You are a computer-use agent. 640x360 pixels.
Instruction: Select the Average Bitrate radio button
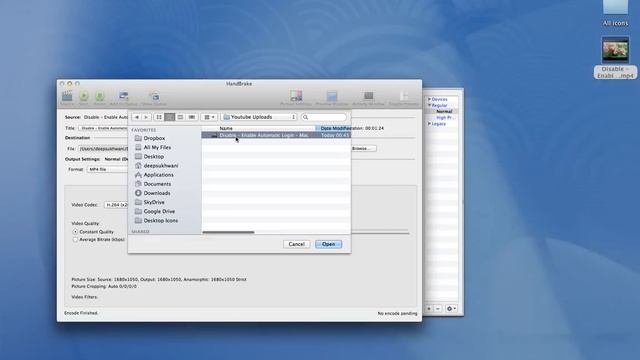tap(75, 240)
